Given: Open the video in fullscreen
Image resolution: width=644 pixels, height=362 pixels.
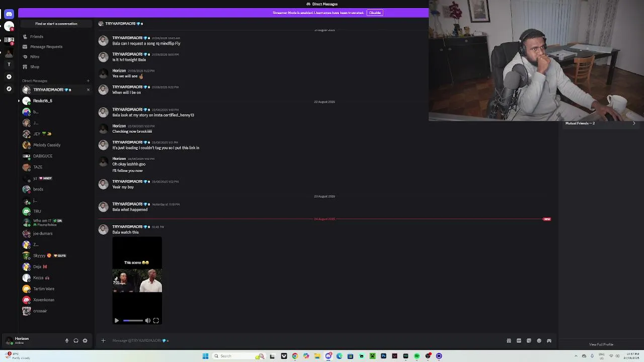Looking at the screenshot, I should (x=156, y=321).
